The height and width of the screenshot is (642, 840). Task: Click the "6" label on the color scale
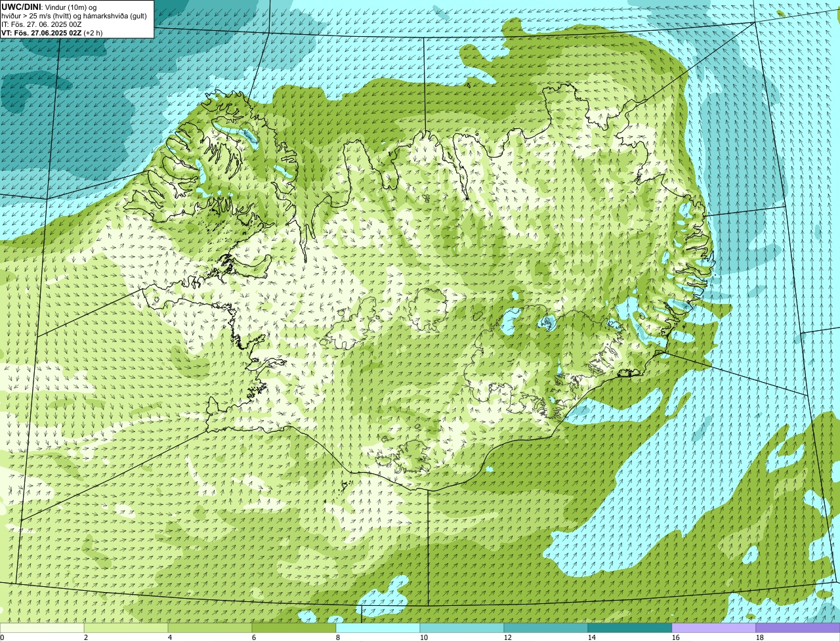pos(254,637)
